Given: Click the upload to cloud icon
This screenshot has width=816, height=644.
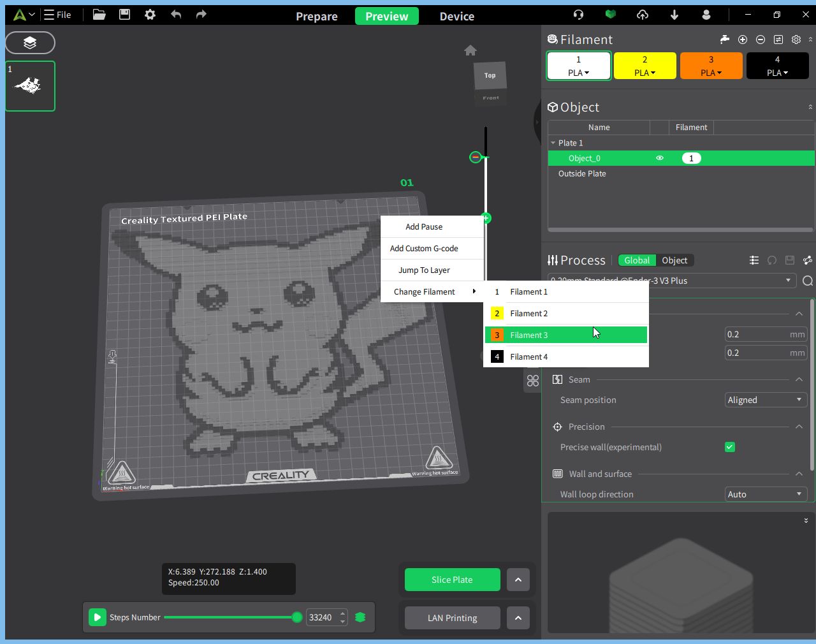Looking at the screenshot, I should (643, 14).
